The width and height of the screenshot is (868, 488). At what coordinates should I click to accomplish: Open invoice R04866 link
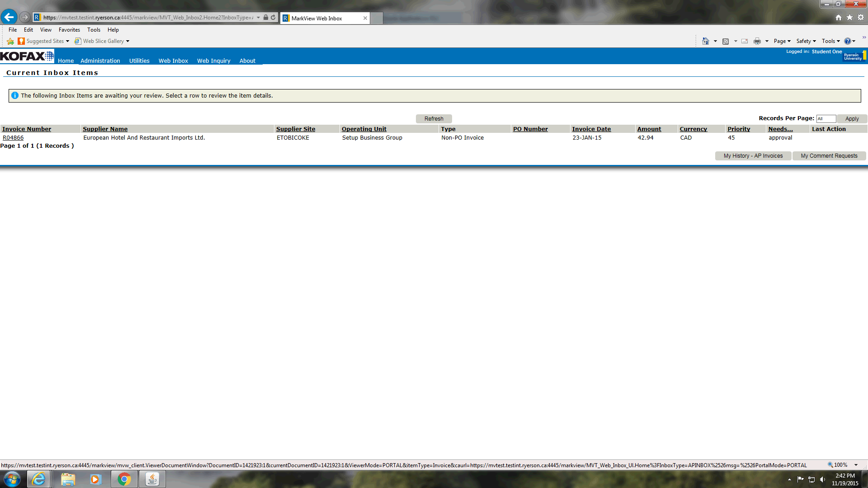pyautogui.click(x=13, y=138)
